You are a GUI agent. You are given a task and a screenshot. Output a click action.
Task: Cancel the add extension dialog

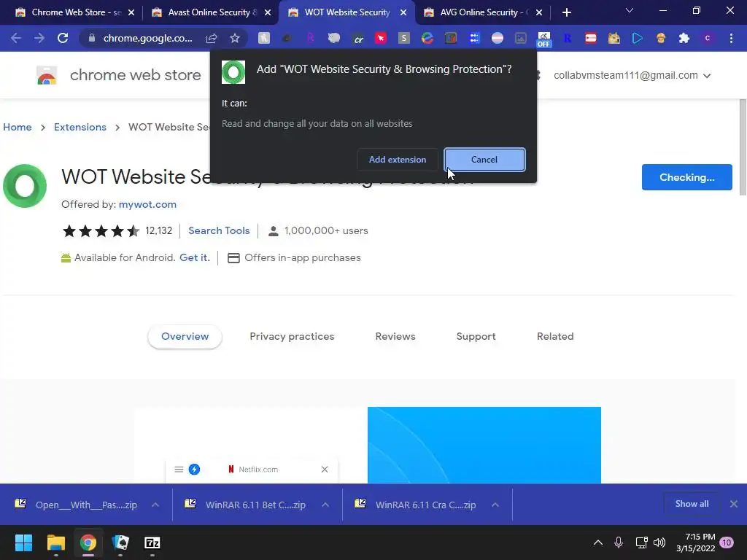point(484,160)
